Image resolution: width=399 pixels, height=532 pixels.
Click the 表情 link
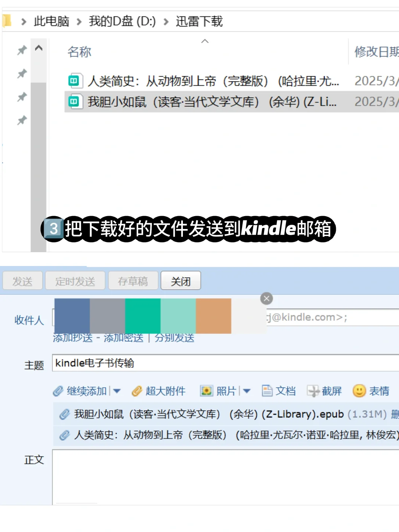click(379, 391)
